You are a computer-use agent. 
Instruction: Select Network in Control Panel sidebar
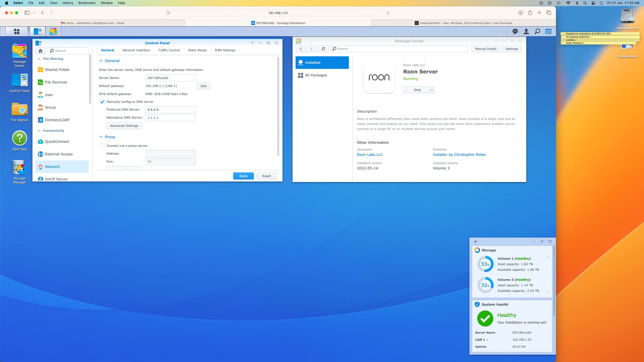click(62, 167)
